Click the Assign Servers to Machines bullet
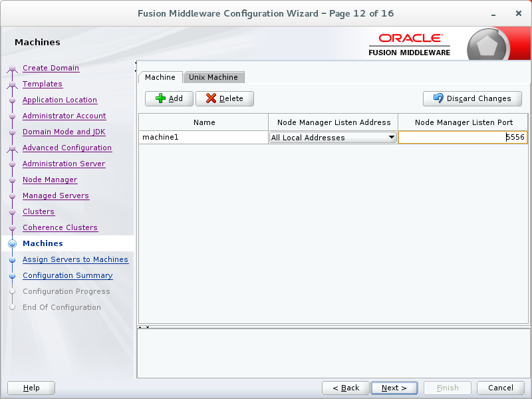 pos(13,260)
